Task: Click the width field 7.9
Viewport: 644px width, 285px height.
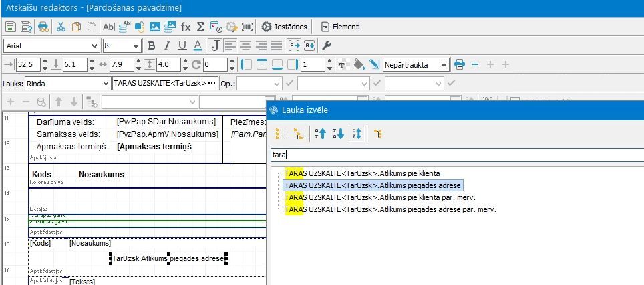Action: (x=122, y=65)
